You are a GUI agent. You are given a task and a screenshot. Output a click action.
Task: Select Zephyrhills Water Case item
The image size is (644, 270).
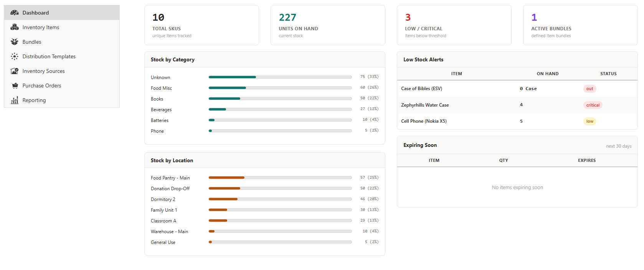(425, 105)
